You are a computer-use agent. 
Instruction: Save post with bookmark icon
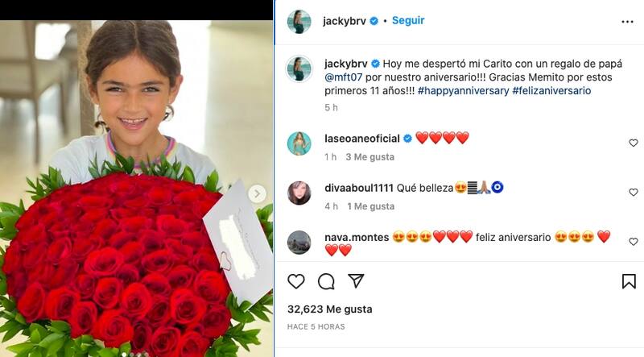click(629, 281)
